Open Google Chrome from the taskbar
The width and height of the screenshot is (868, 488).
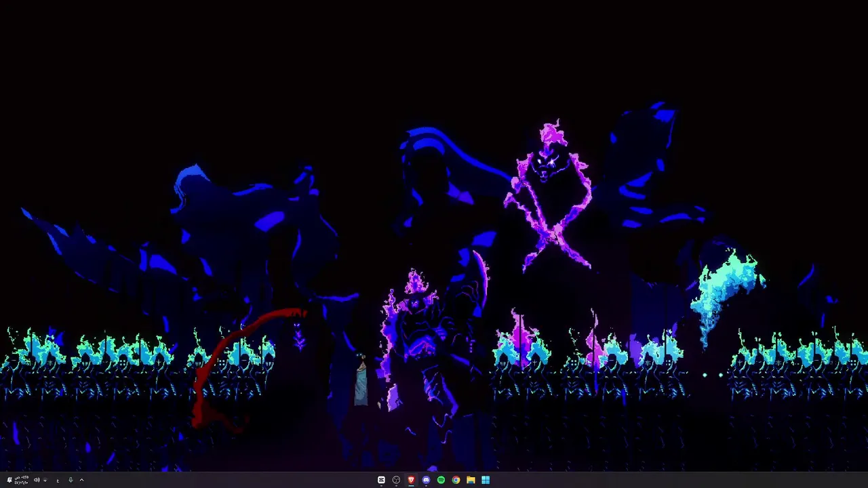click(x=456, y=480)
